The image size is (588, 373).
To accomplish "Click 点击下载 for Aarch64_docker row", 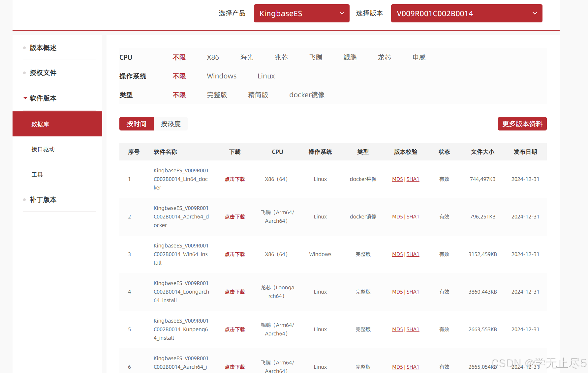I will [235, 217].
